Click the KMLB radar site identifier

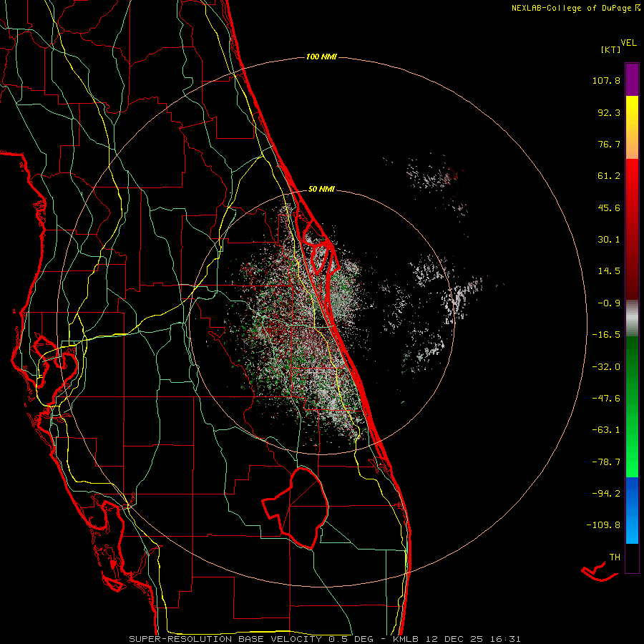coord(406,639)
